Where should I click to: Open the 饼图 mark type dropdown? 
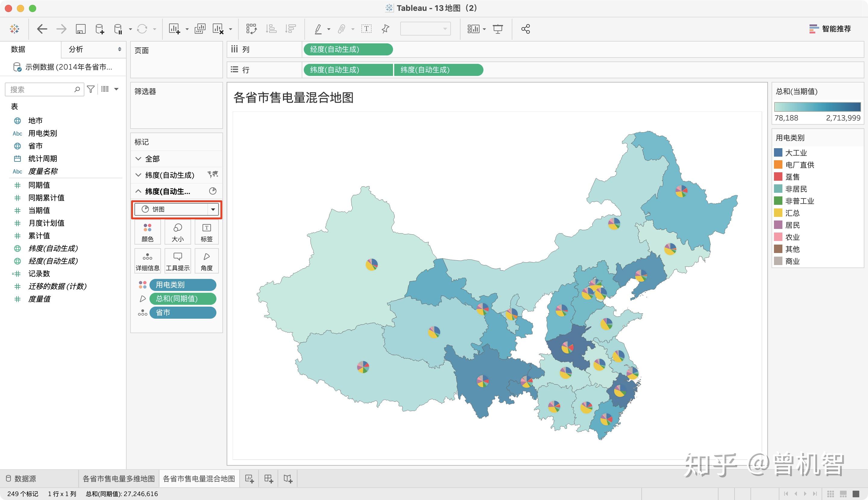point(213,209)
